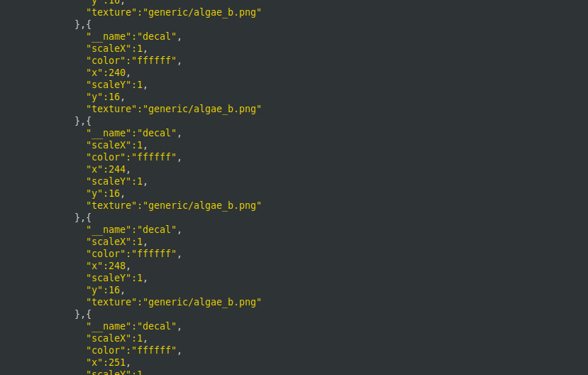Click the texture path in the x:244 block

pos(203,205)
